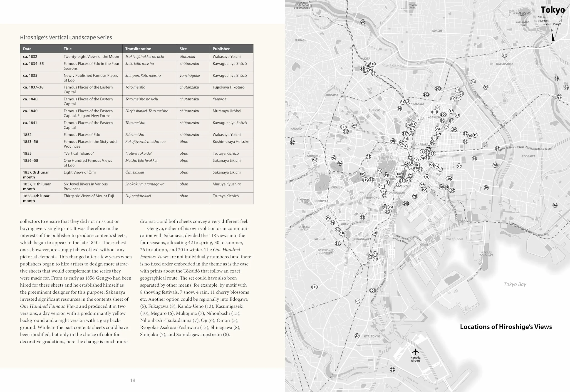Click the north arrow compass on the map
The height and width of the screenshot is (392, 570).
coord(553,39)
